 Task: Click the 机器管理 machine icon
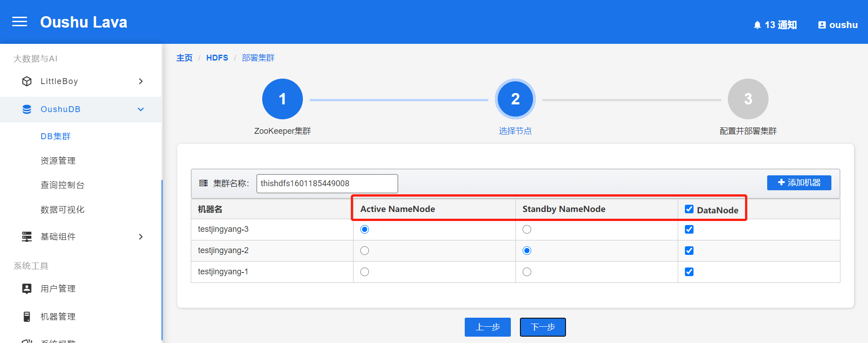(27, 317)
